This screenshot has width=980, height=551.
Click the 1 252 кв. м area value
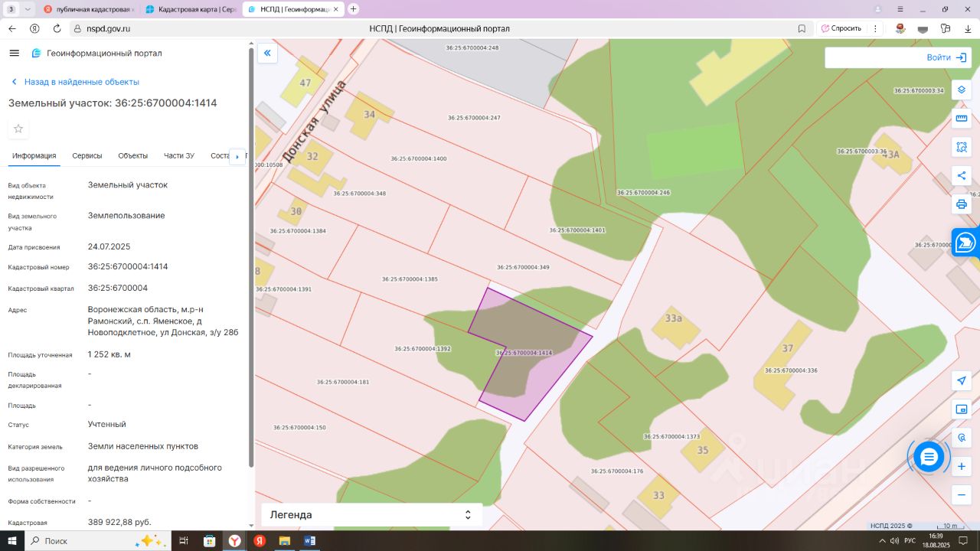coord(109,354)
